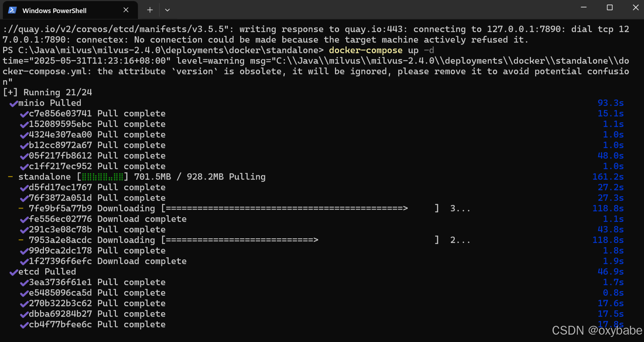Click the PowerShell icon on the tab

pos(12,10)
